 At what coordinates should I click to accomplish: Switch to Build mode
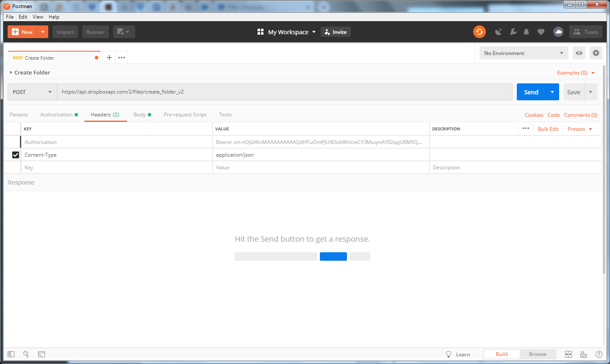502,354
